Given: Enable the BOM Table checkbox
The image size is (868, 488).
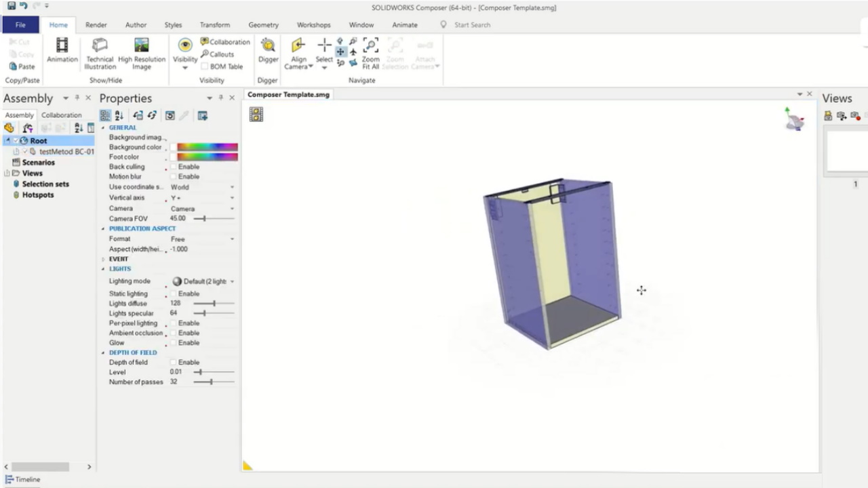Looking at the screenshot, I should pos(205,66).
